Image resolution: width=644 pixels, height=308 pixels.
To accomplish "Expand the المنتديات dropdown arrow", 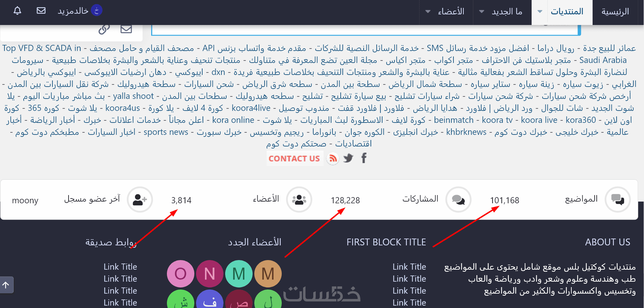I will [540, 12].
